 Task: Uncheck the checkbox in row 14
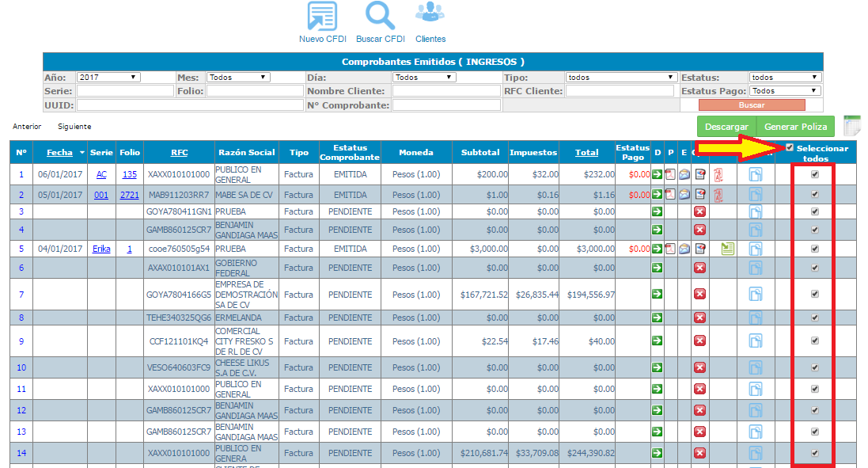click(x=815, y=453)
